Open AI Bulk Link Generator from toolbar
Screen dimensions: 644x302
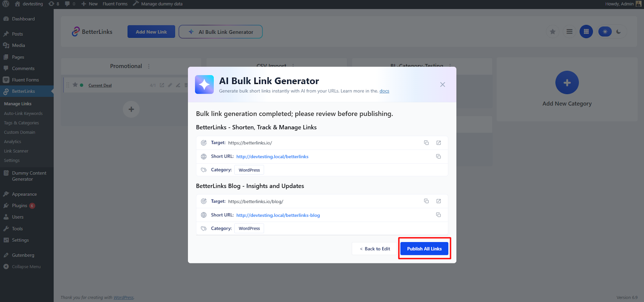(x=221, y=32)
